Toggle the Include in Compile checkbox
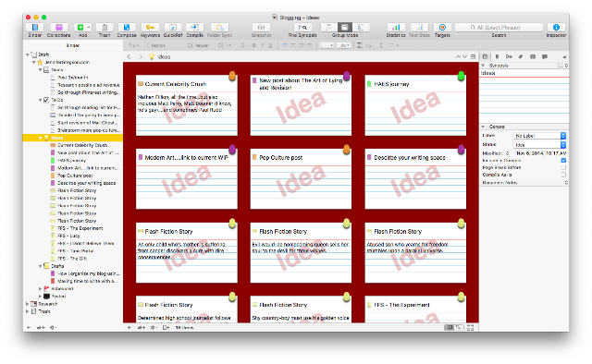Image resolution: width=592 pixels, height=364 pixels. [563, 161]
